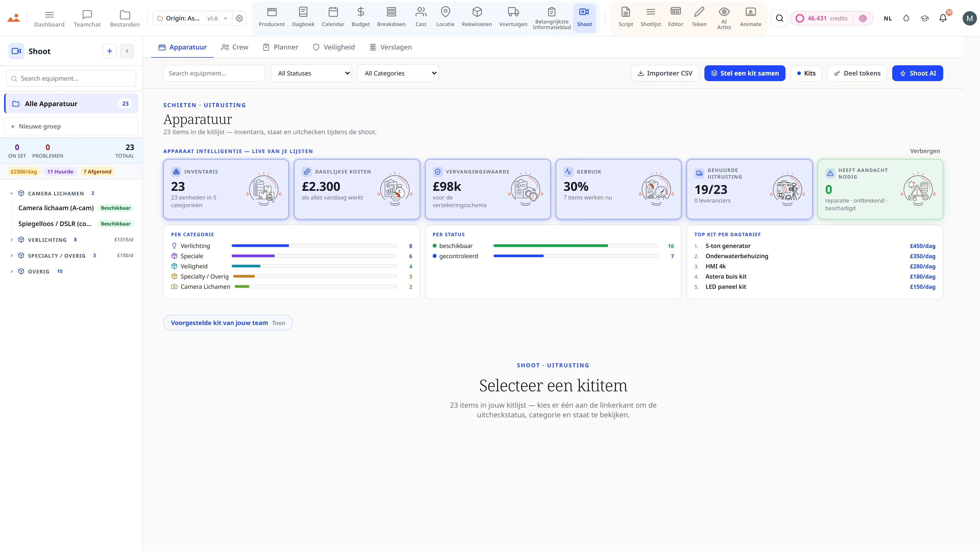
Task: Expand the Verlichting equipment group
Action: coord(11,240)
